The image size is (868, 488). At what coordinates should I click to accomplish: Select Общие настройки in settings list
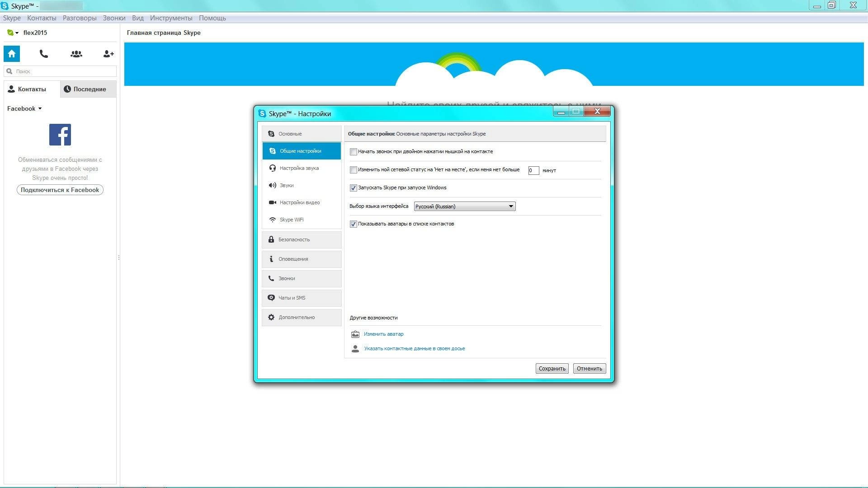click(x=302, y=151)
